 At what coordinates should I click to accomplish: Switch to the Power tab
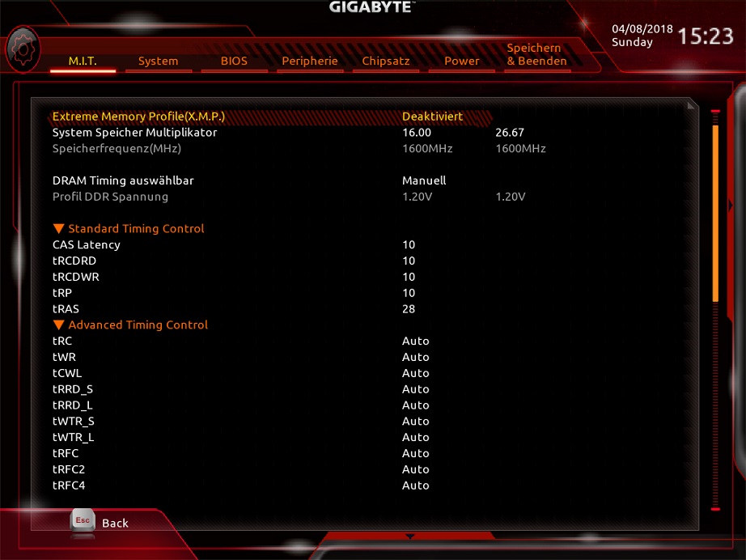pos(461,61)
